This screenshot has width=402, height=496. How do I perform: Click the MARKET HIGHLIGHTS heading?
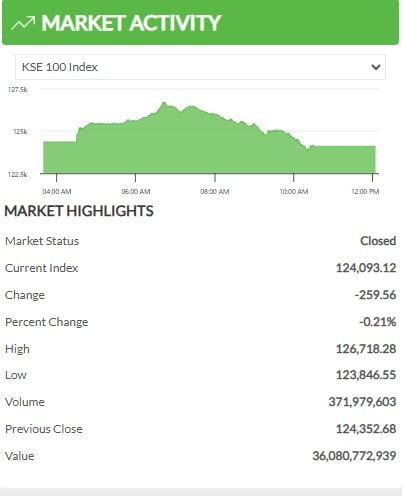(79, 211)
